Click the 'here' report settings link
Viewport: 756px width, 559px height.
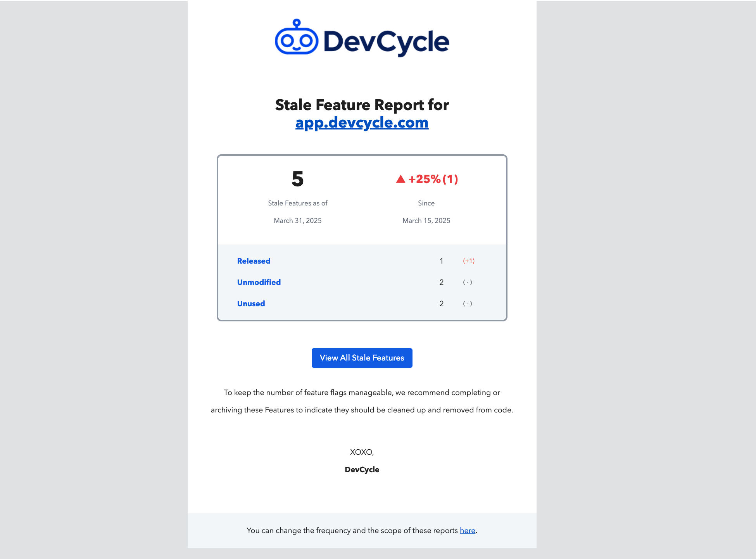click(467, 530)
